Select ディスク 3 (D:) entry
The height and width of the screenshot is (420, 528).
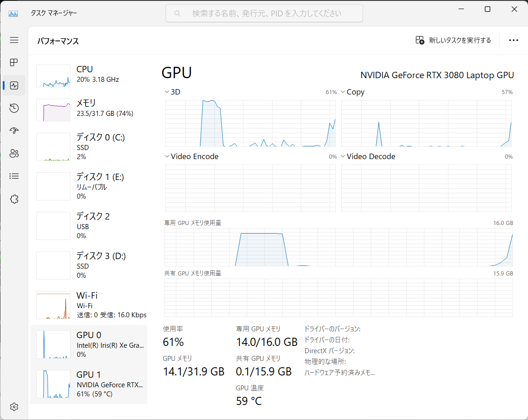[x=89, y=265]
